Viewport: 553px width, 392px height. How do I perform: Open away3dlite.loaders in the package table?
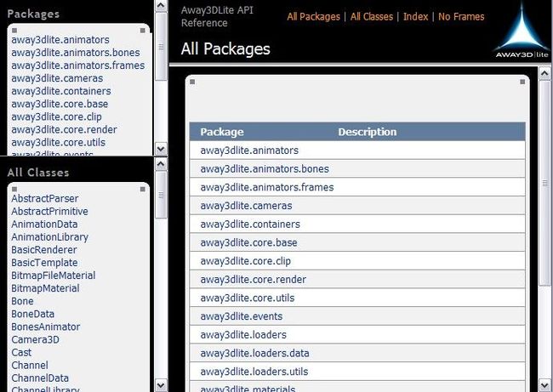coord(243,335)
